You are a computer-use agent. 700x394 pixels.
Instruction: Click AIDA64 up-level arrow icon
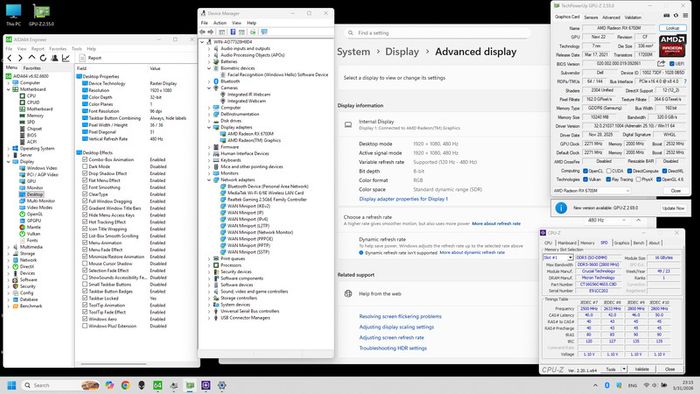click(32, 58)
